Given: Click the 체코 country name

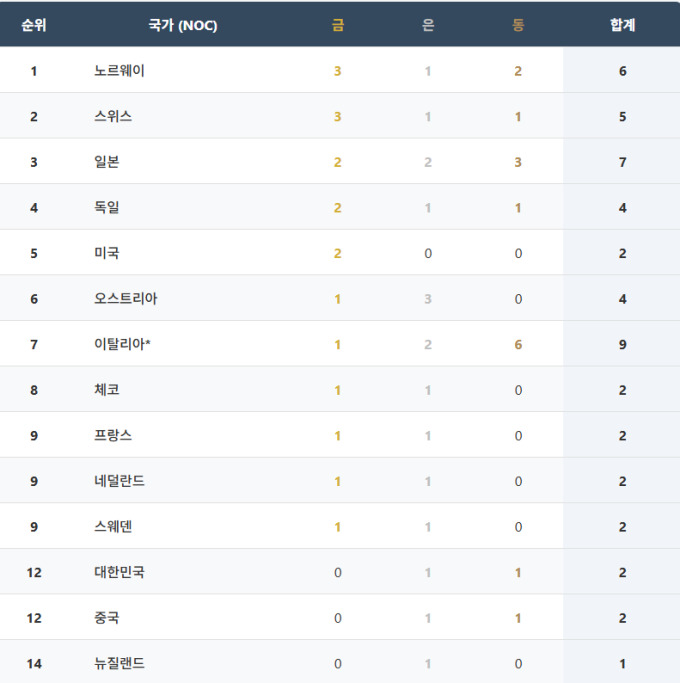Looking at the screenshot, I should [107, 390].
